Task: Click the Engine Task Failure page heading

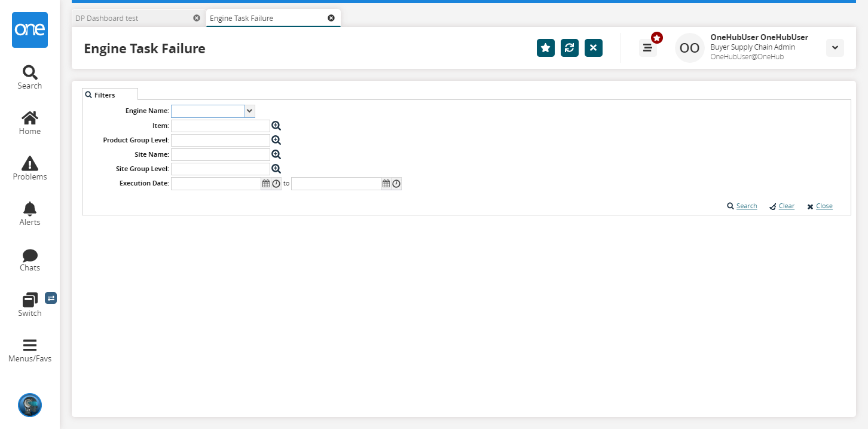Action: click(x=145, y=48)
